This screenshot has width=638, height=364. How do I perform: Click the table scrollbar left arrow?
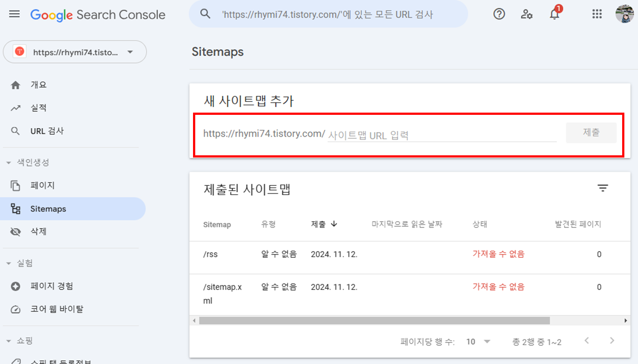194,321
